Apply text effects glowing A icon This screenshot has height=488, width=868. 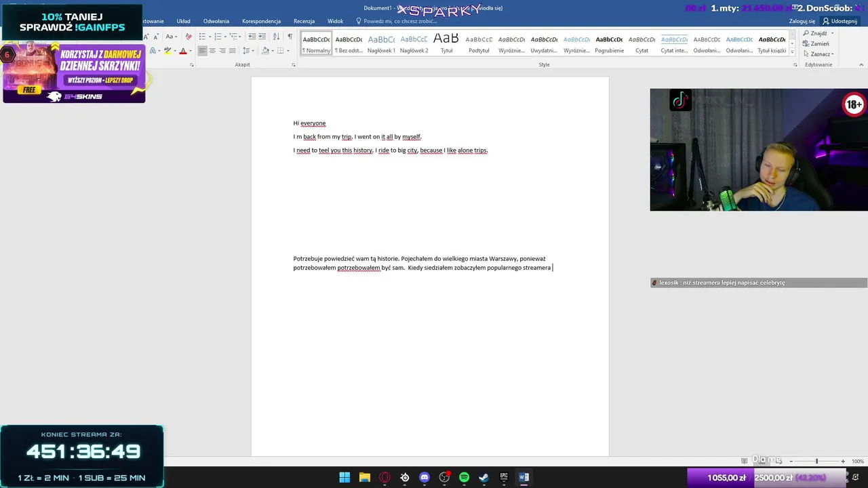(x=153, y=51)
